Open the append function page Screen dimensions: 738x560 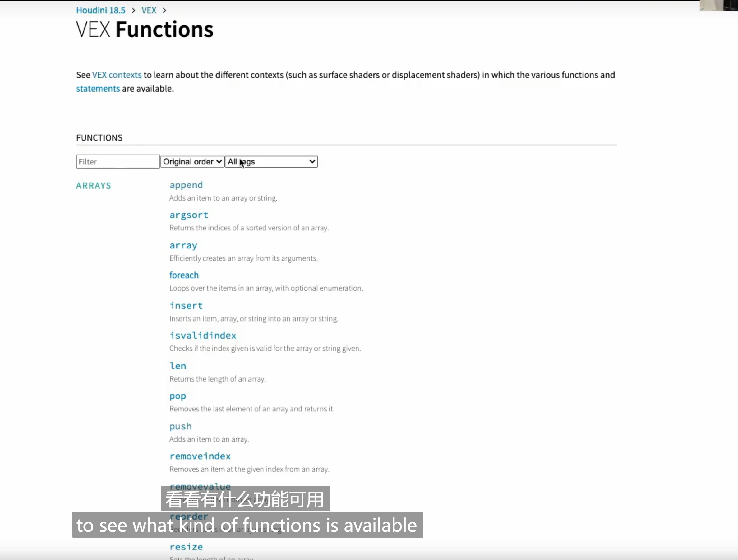tap(186, 185)
